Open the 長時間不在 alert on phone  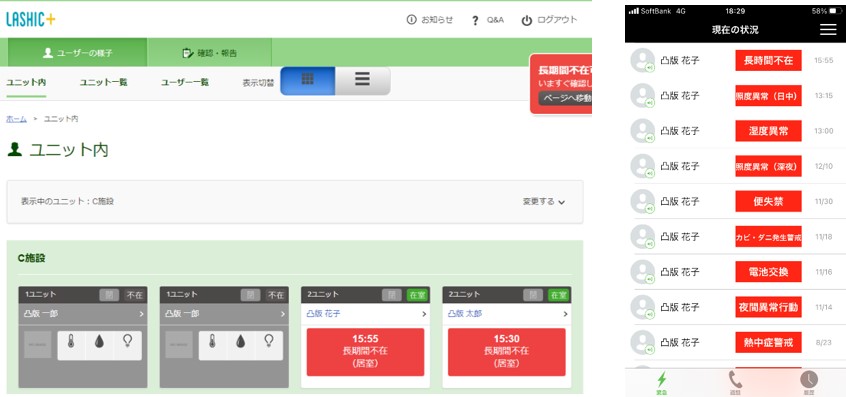(x=768, y=60)
